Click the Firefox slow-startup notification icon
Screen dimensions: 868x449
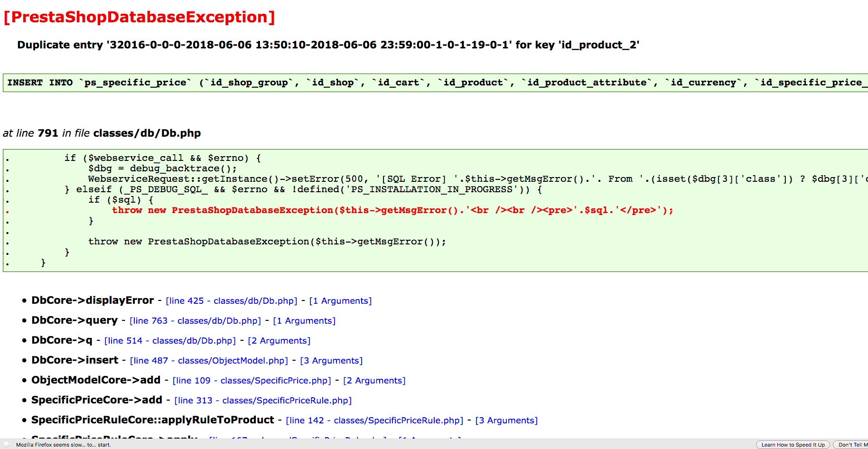[7, 445]
